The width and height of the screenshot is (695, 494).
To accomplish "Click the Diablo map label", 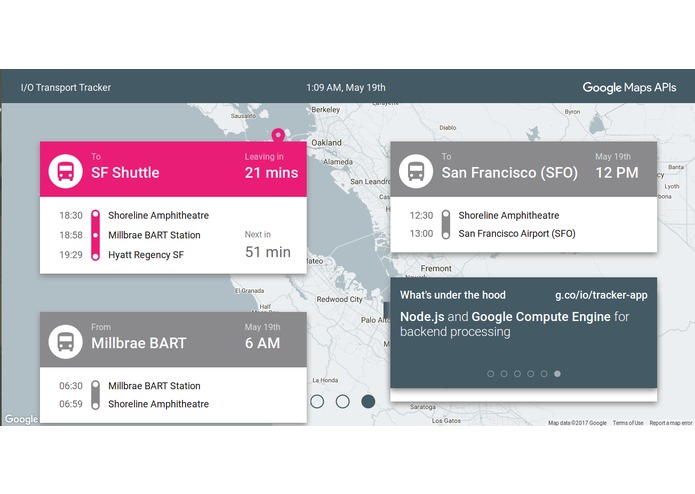I will pyautogui.click(x=448, y=128).
